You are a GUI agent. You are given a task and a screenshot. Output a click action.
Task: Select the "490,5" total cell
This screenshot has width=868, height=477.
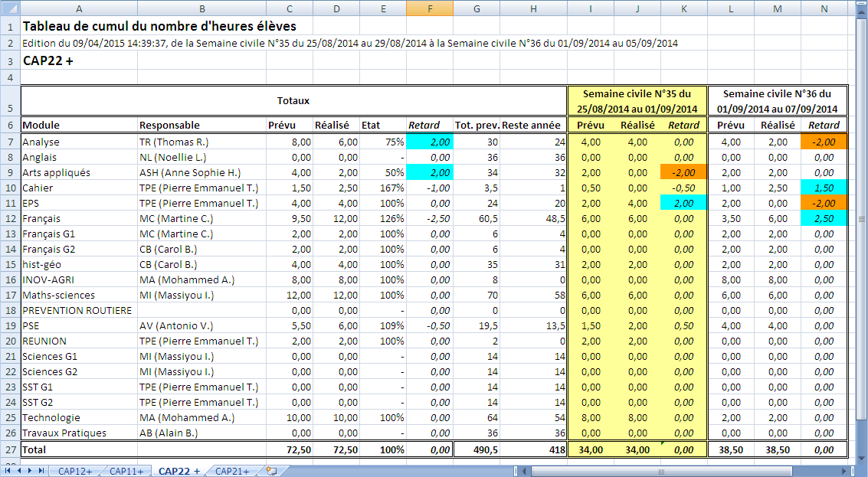click(x=477, y=450)
